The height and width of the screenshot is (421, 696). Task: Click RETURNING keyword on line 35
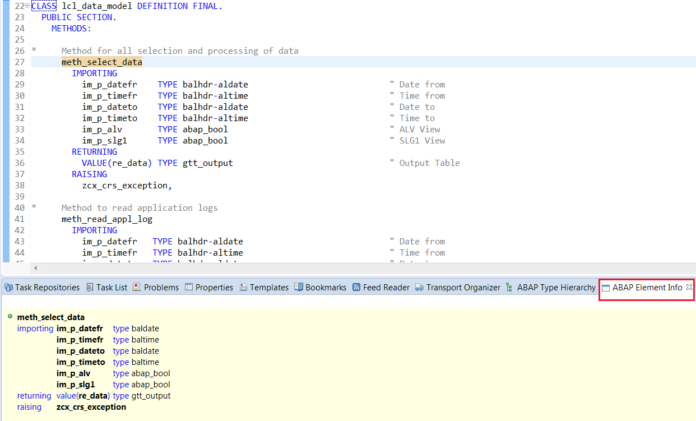(95, 152)
